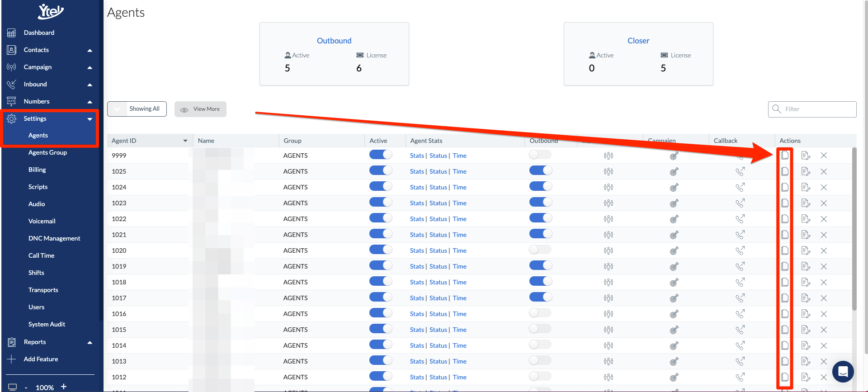The image size is (868, 392).
Task: Click the copy icon in row 1023
Action: click(785, 203)
